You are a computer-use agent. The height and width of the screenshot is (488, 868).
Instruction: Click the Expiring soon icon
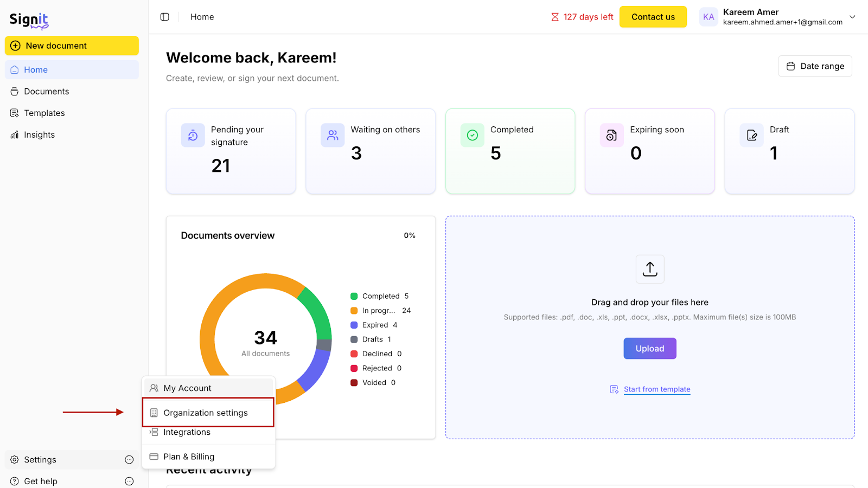tap(611, 136)
